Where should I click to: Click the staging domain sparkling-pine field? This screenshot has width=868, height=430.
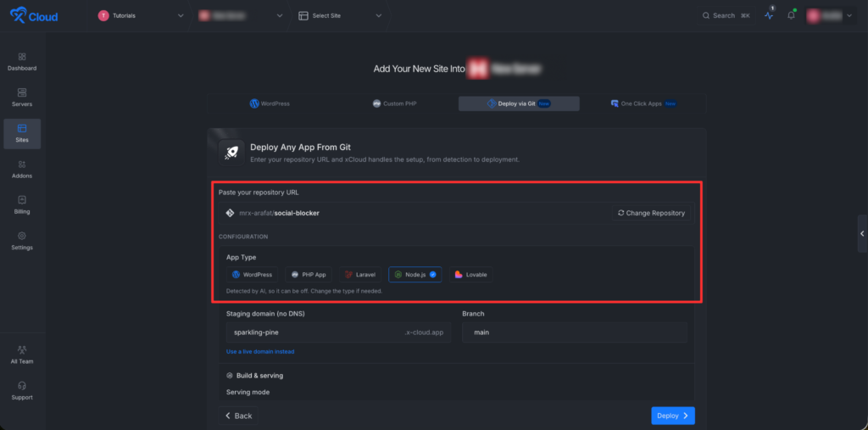click(338, 332)
